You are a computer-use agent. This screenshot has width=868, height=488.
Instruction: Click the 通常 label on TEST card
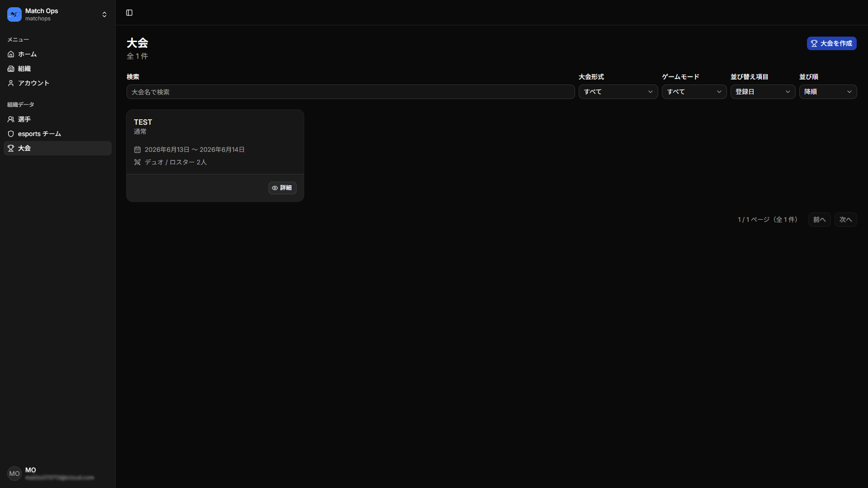coord(140,131)
